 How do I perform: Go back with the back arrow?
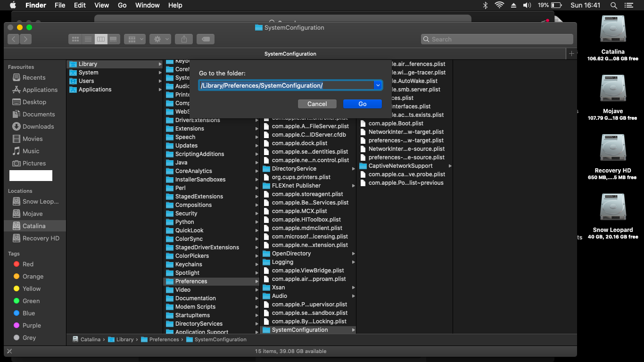(13, 40)
